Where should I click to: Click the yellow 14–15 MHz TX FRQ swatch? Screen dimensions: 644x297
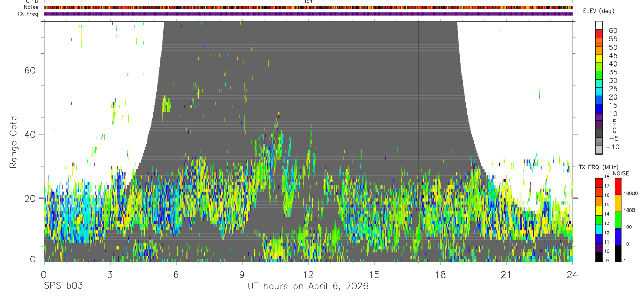click(598, 211)
